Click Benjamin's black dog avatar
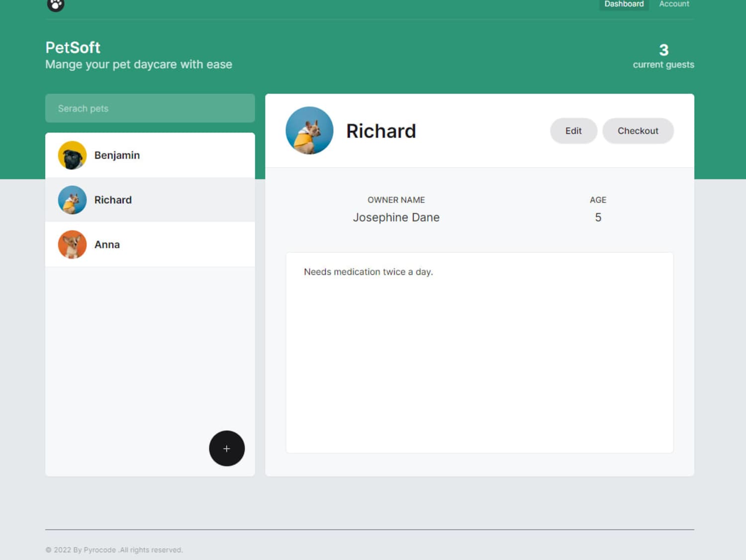This screenshot has width=746, height=560. (72, 155)
